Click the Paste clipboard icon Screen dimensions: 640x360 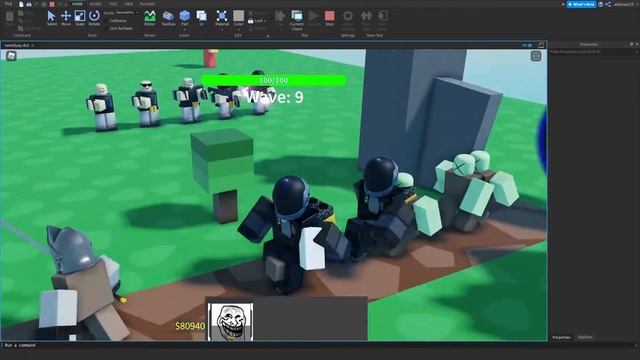tap(9, 18)
